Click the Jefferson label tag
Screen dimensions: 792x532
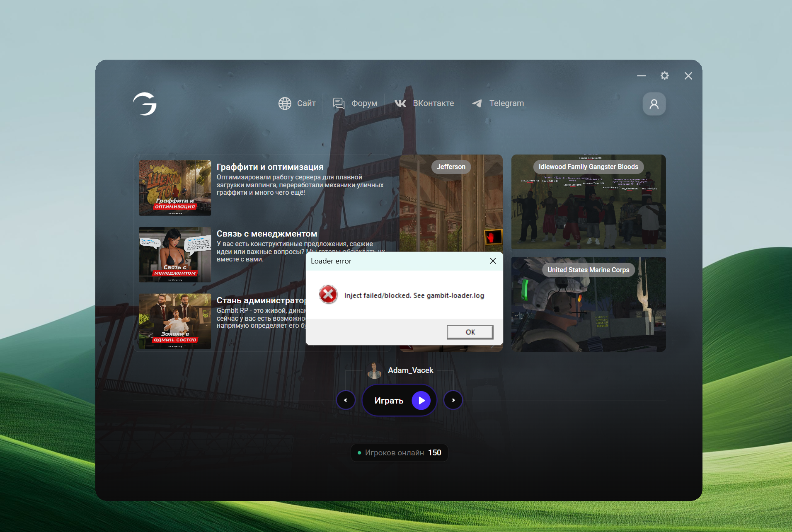pyautogui.click(x=451, y=167)
